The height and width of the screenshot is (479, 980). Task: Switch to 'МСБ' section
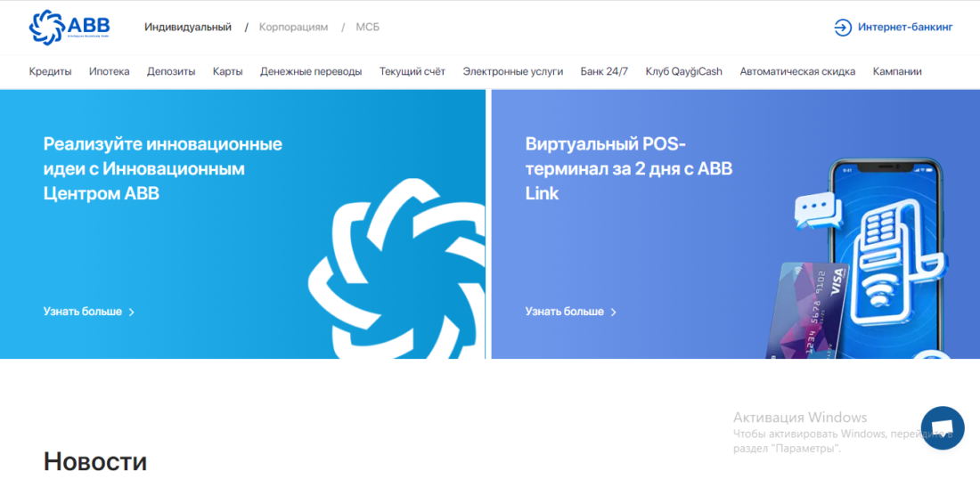point(367,28)
